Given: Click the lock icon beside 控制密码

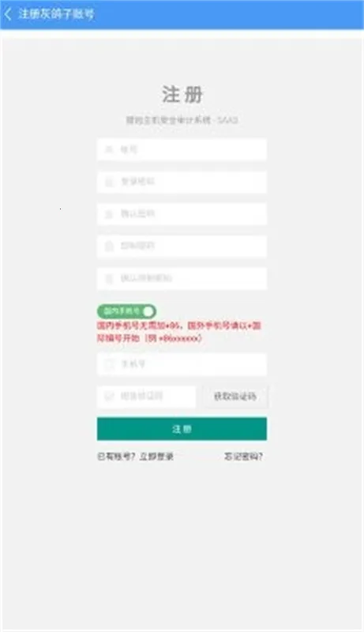Looking at the screenshot, I should (x=109, y=246).
